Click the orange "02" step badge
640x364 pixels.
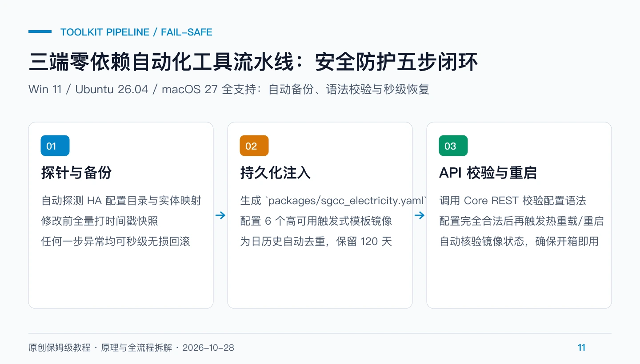click(254, 146)
